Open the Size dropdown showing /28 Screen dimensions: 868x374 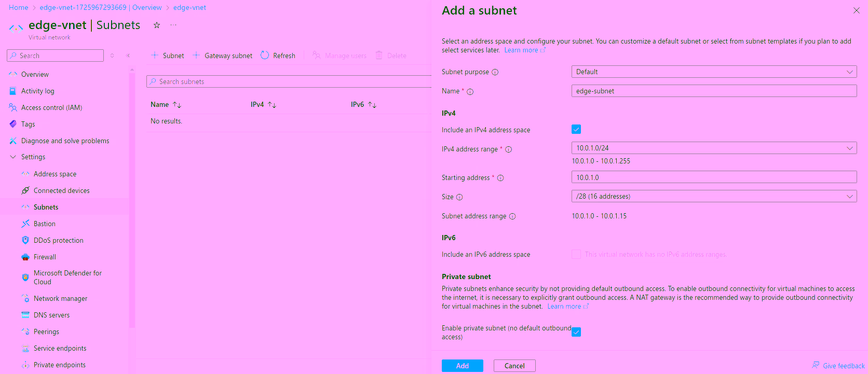[x=714, y=196]
